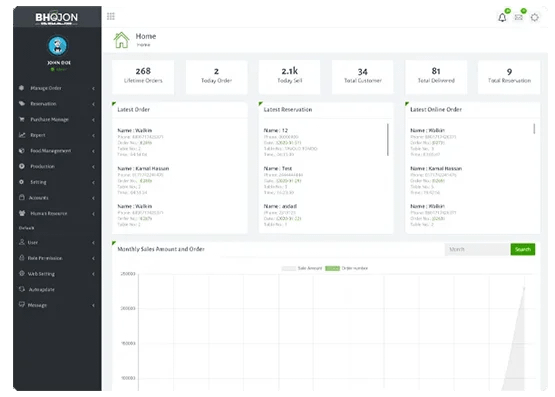Expand the Food Management chevron

(x=93, y=151)
